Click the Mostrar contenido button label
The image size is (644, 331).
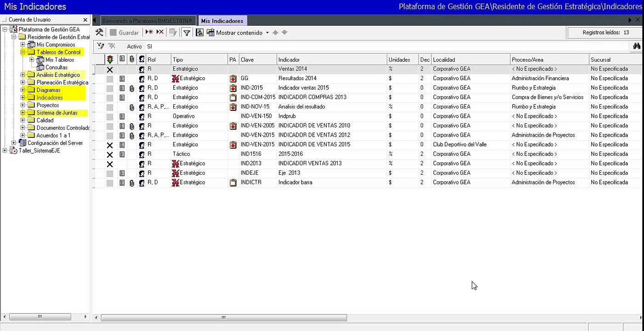click(239, 33)
